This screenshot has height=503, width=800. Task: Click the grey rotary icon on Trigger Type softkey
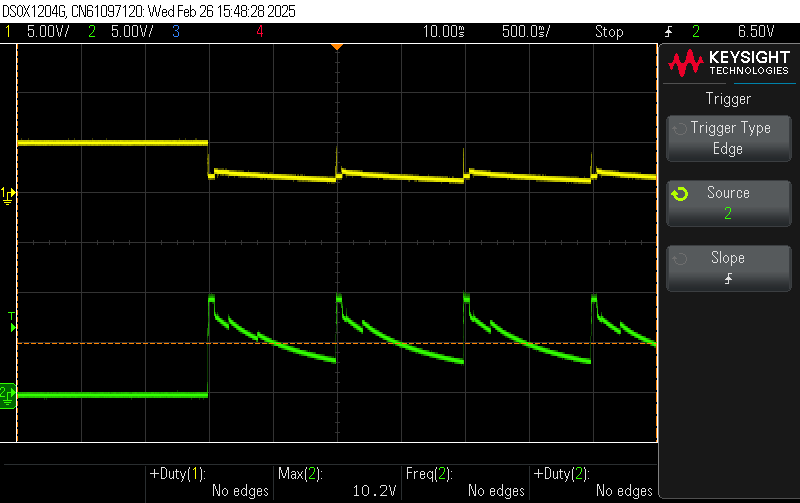680,129
